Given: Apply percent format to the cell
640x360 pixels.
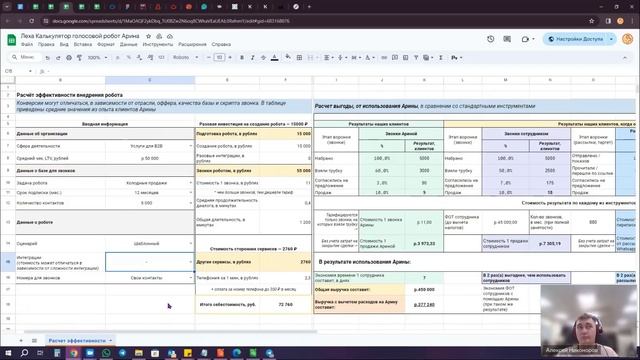Looking at the screenshot, I should 128,58.
